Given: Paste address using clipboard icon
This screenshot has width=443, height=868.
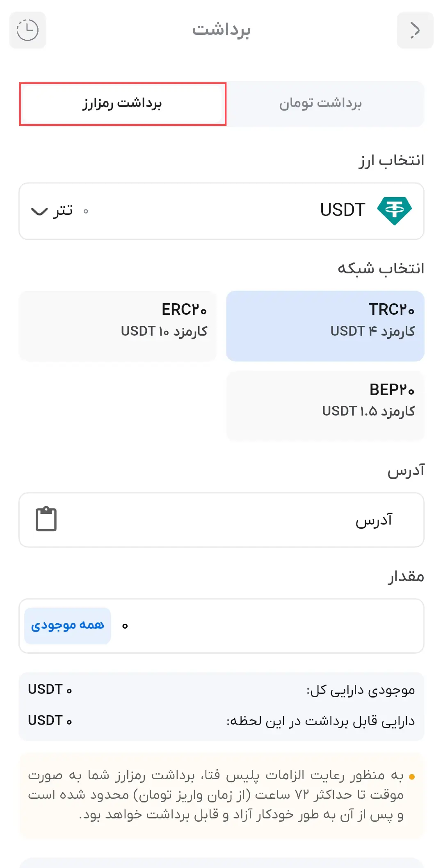Looking at the screenshot, I should point(46,519).
